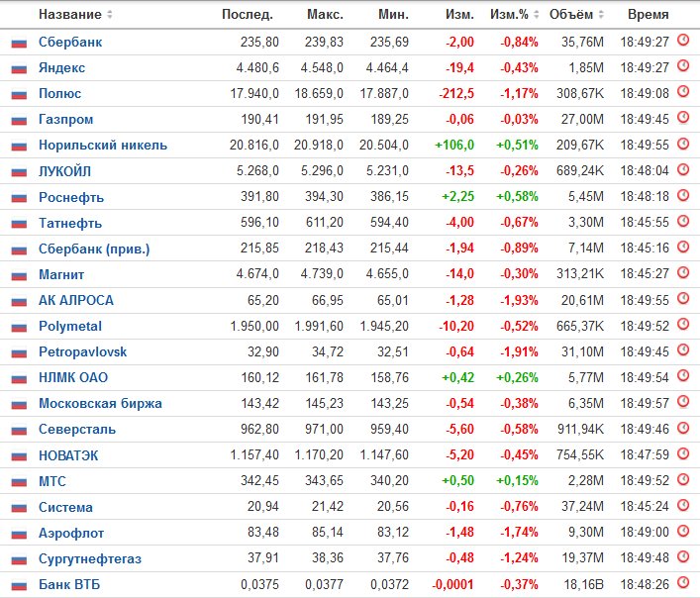Sort table by Изм.% column arrows

[537, 14]
